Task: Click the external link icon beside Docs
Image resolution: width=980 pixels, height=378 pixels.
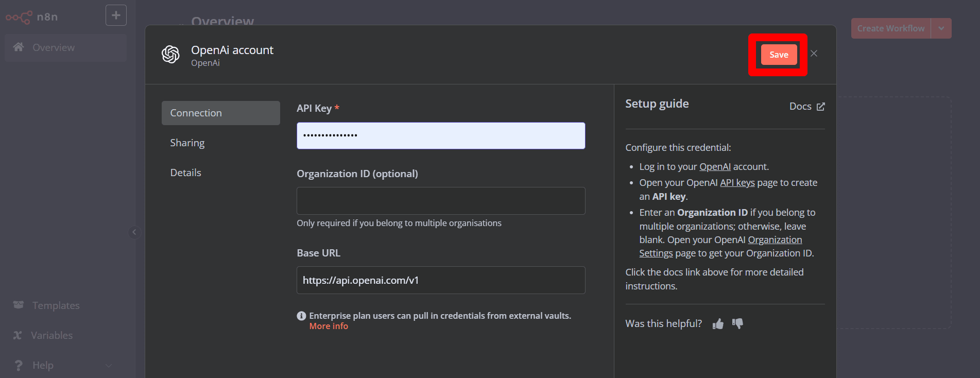Action: pos(821,107)
